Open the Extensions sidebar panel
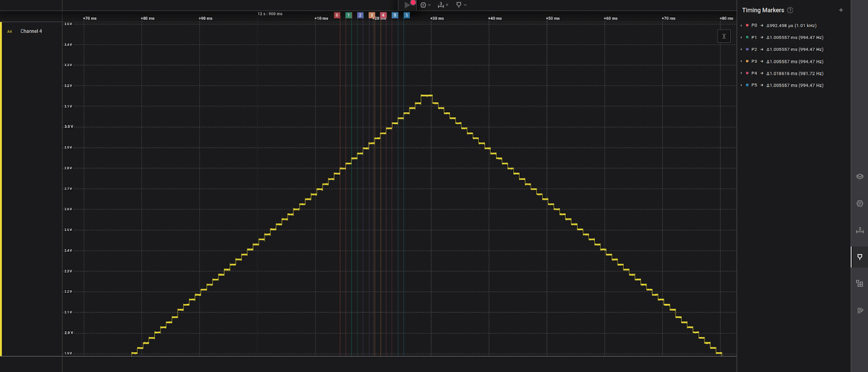This screenshot has width=868, height=372. click(x=859, y=284)
